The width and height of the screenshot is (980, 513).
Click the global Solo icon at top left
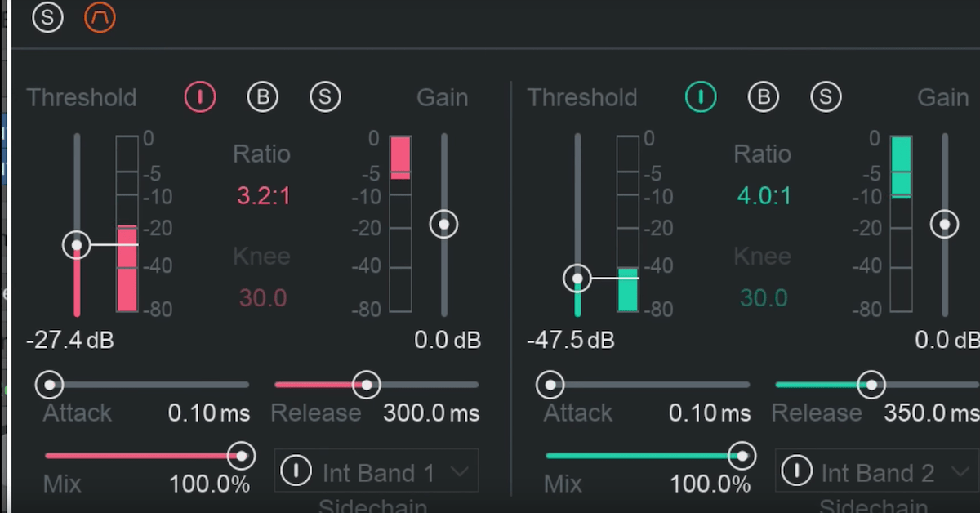[x=47, y=17]
